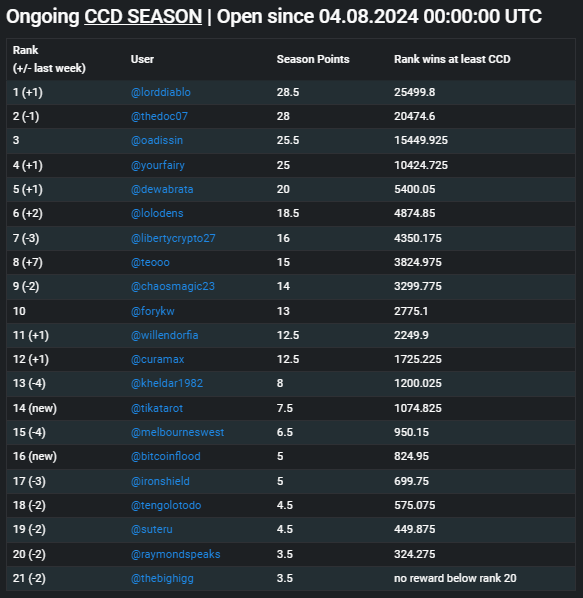Click the @teooo username link
The height and width of the screenshot is (598, 583).
150,262
